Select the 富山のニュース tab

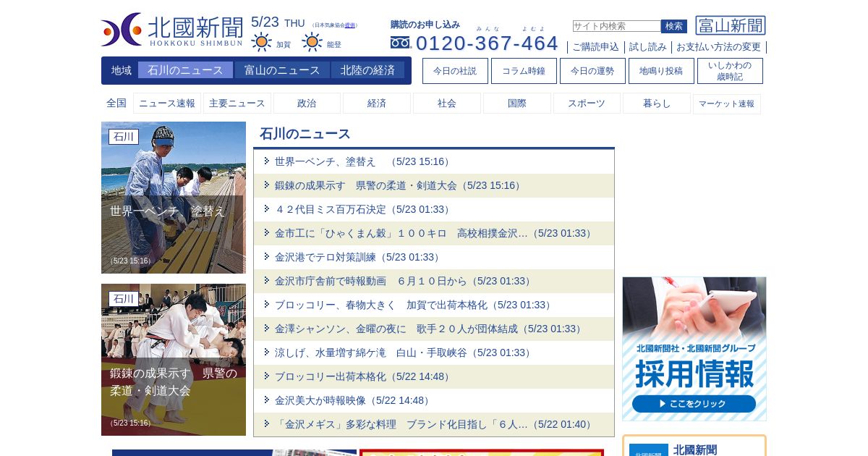pyautogui.click(x=282, y=70)
